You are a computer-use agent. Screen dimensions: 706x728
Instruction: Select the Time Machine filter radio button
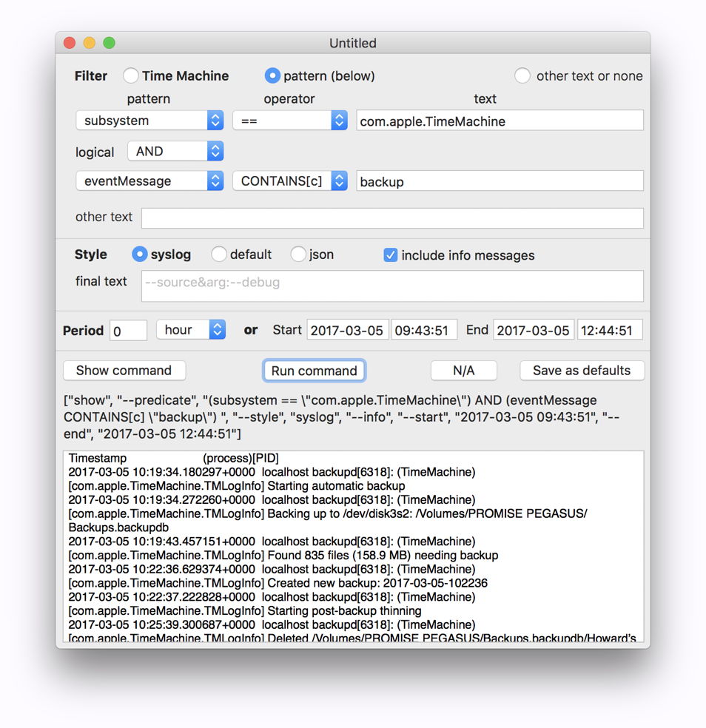(x=131, y=75)
